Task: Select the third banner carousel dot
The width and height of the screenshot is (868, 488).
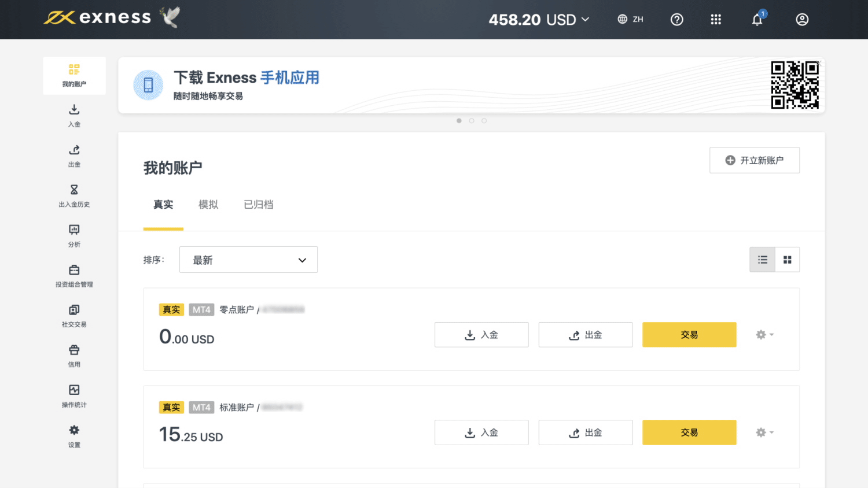Action: pyautogui.click(x=484, y=121)
